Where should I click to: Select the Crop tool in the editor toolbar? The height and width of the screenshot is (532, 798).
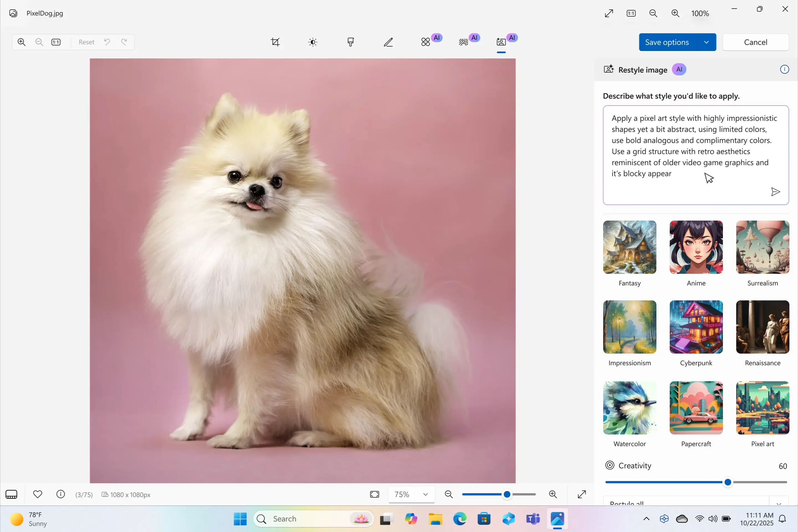275,42
